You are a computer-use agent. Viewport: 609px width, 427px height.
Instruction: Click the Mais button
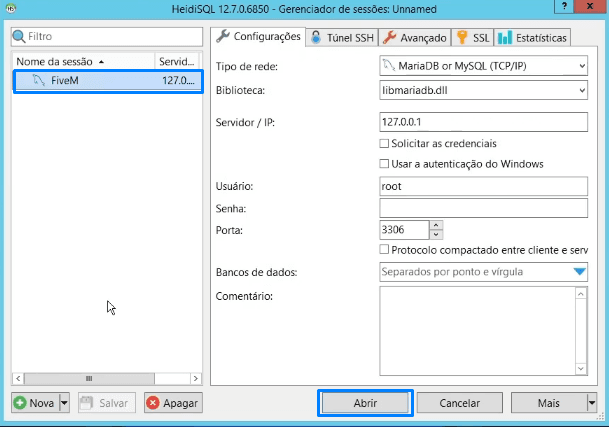pyautogui.click(x=549, y=403)
